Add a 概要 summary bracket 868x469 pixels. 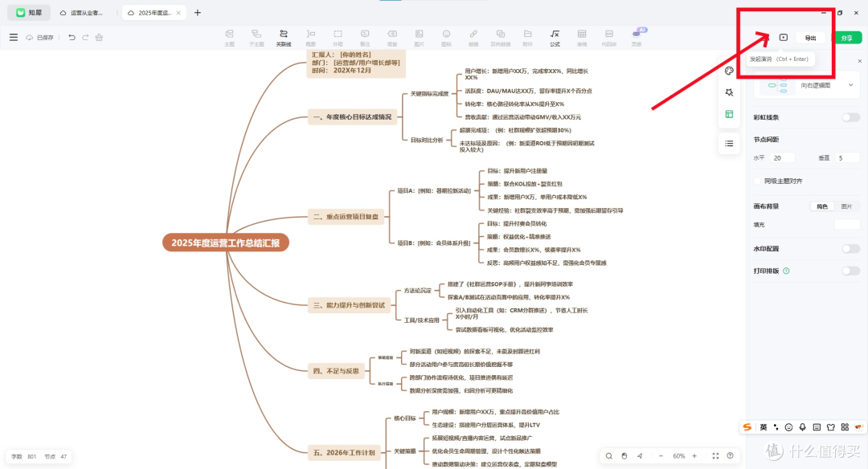click(310, 38)
